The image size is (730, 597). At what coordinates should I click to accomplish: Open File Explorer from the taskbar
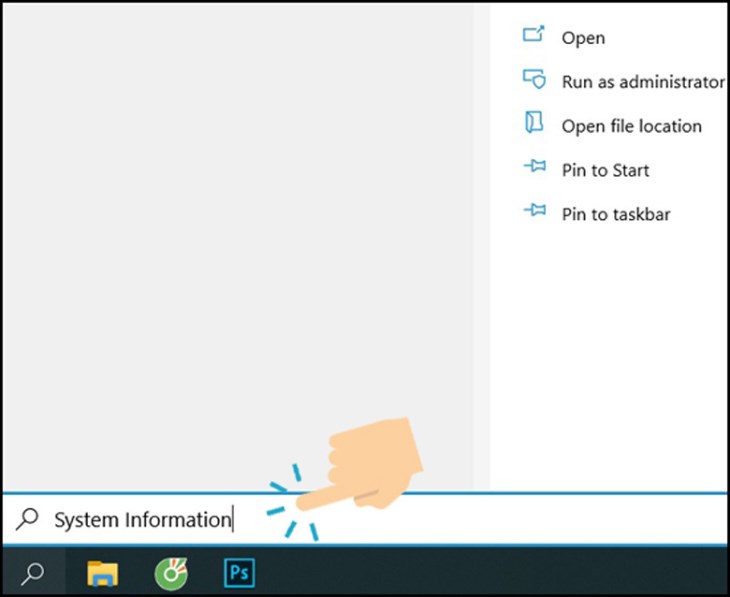pyautogui.click(x=102, y=574)
